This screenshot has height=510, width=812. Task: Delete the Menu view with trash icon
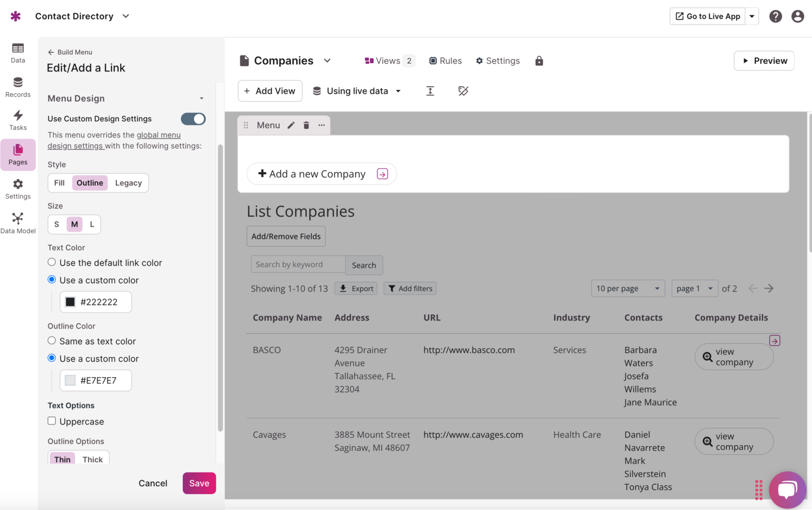tap(306, 125)
